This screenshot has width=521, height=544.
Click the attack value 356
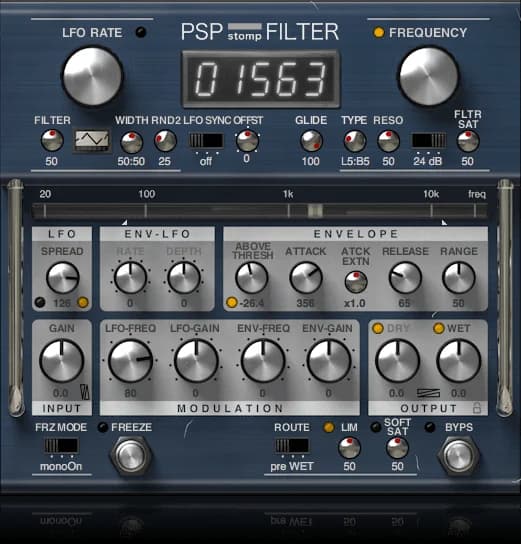pos(305,303)
